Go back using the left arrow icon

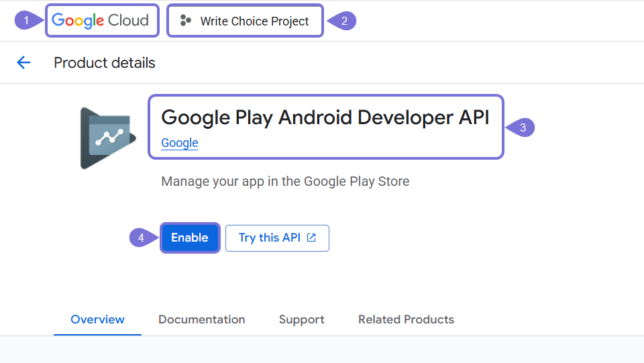coord(23,63)
